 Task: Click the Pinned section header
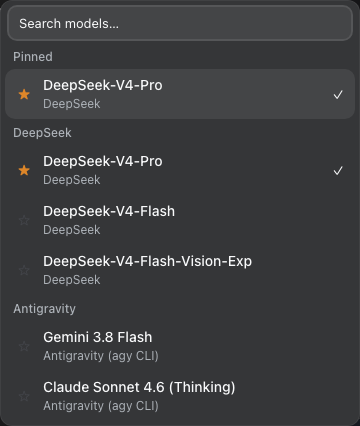[33, 57]
